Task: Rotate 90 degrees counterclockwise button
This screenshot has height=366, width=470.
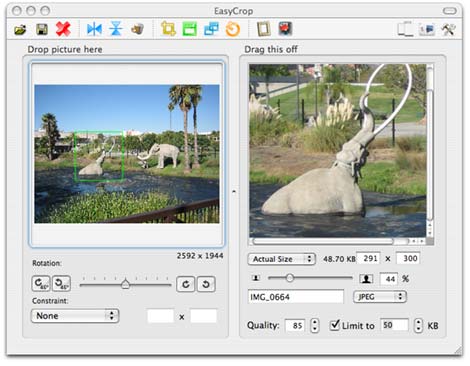Action: [x=61, y=284]
